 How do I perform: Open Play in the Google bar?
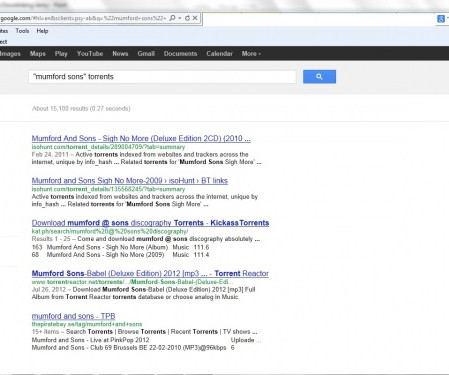(x=61, y=54)
